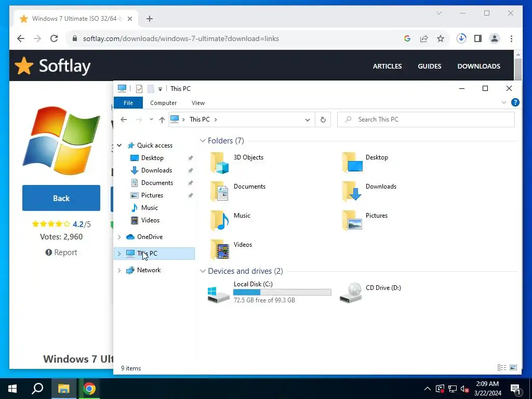Select the Local Disk (C:) drive icon
The image size is (532, 399).
pyautogui.click(x=219, y=294)
